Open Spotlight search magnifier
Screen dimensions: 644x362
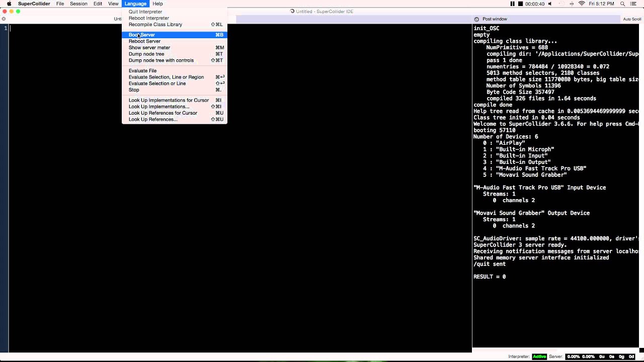623,4
